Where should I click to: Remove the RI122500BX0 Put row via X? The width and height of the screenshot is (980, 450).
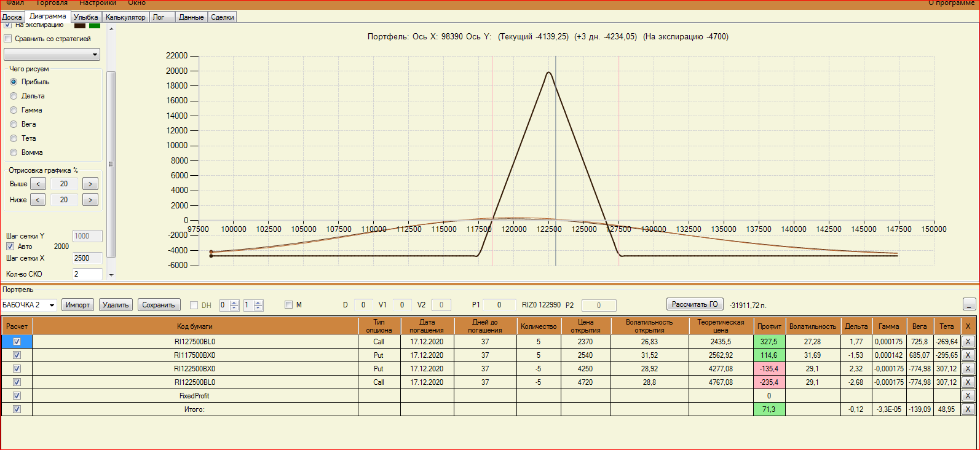[968, 369]
